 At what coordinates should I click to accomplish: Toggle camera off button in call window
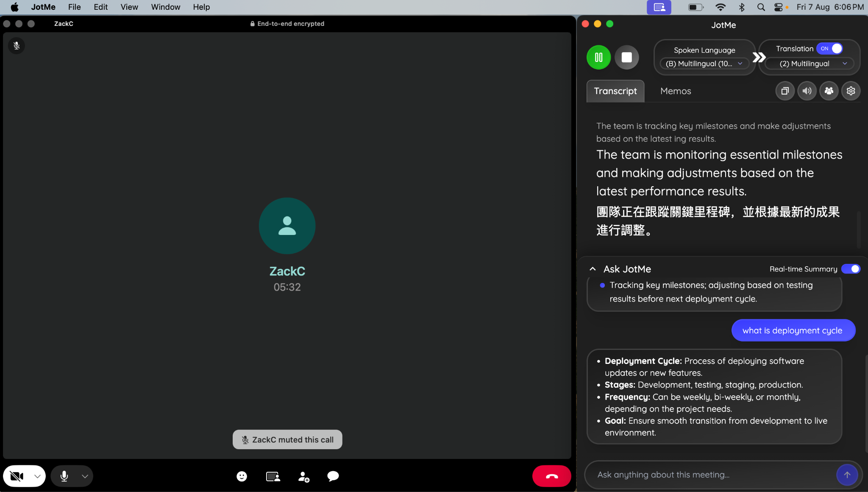point(17,476)
